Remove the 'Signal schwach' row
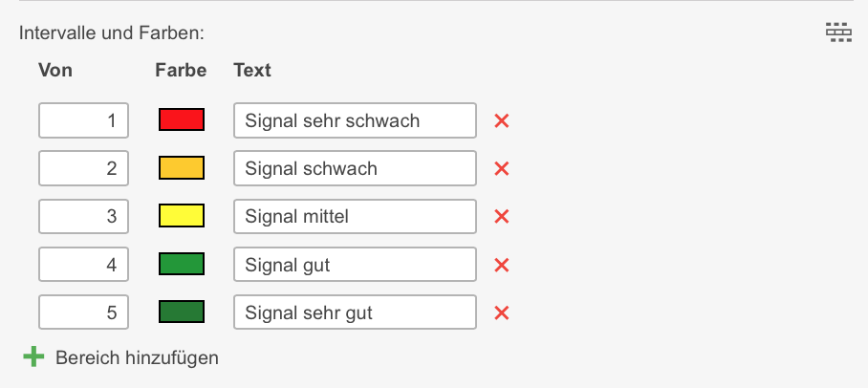 click(501, 169)
